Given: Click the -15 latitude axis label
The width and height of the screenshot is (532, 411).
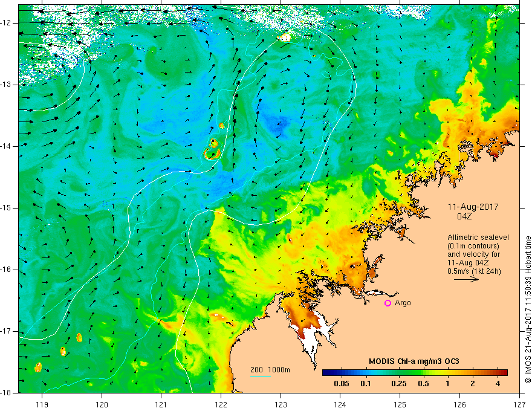Looking at the screenshot, I should 7,208.
